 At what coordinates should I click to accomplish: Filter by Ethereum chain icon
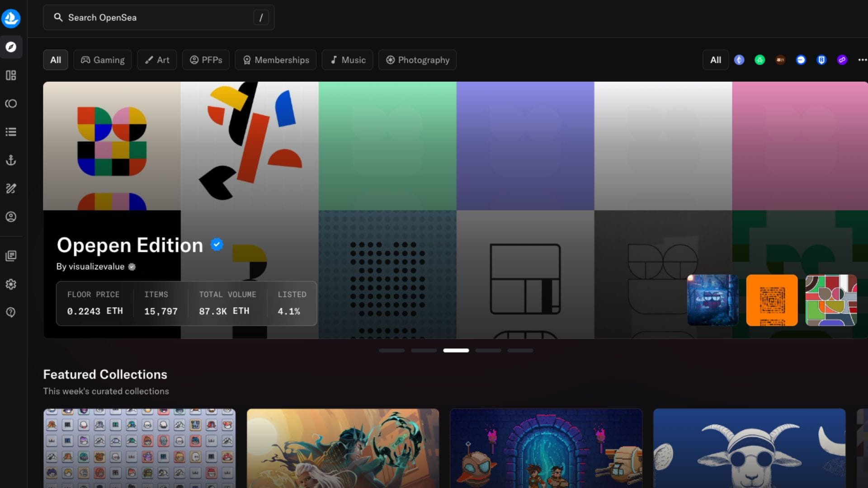pos(739,60)
